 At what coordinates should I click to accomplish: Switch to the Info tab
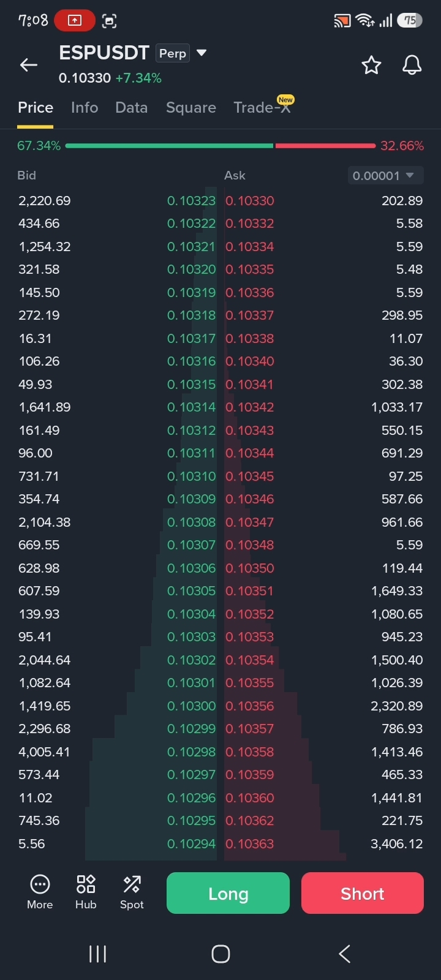85,108
